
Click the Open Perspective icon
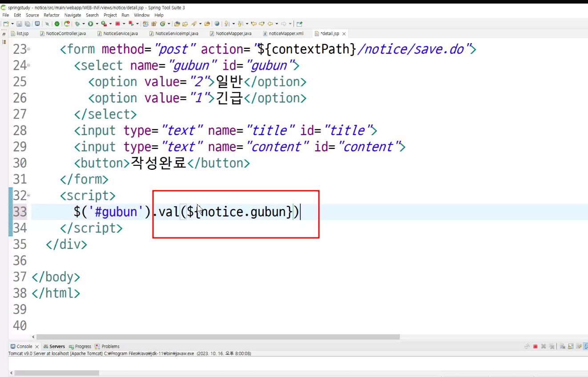click(x=299, y=24)
